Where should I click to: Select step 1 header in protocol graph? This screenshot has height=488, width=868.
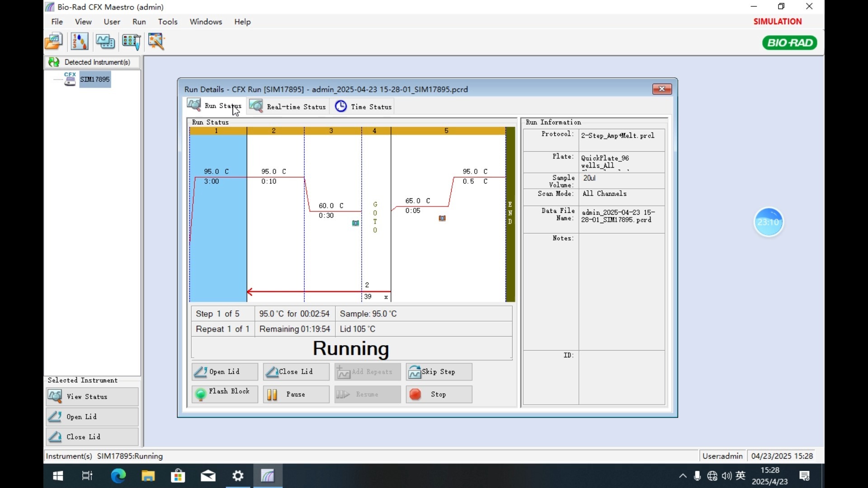pos(218,131)
